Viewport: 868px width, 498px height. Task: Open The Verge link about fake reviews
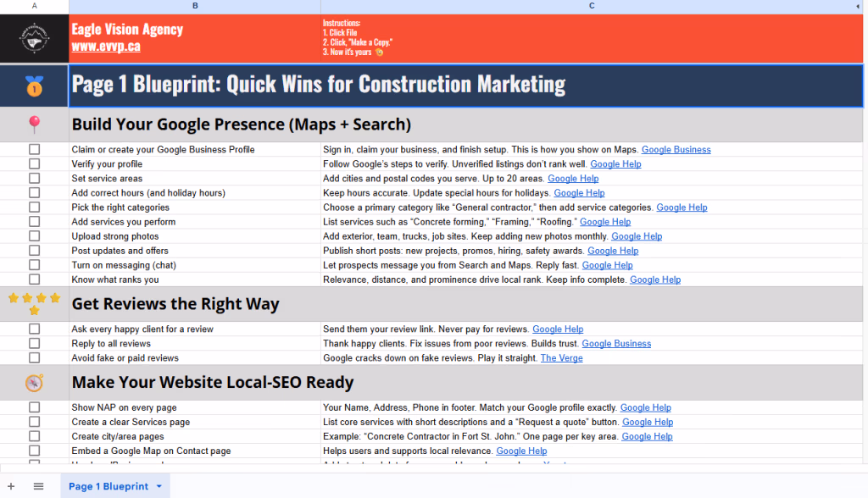[x=561, y=357]
